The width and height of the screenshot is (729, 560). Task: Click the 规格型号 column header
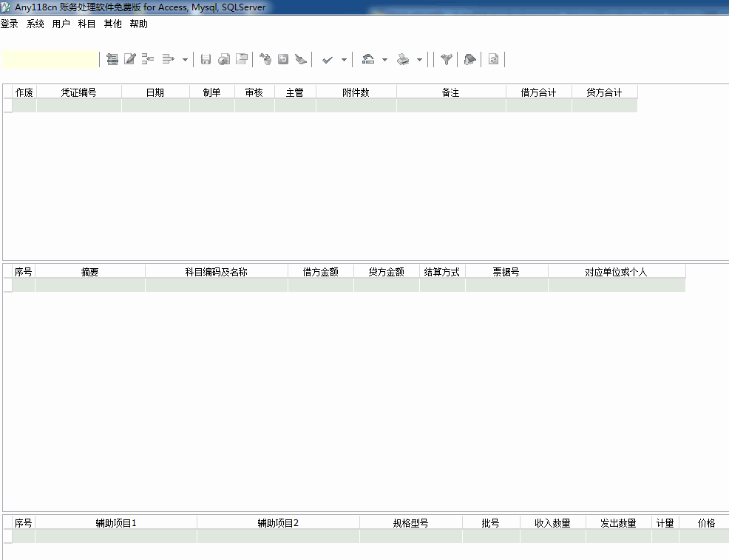point(410,522)
